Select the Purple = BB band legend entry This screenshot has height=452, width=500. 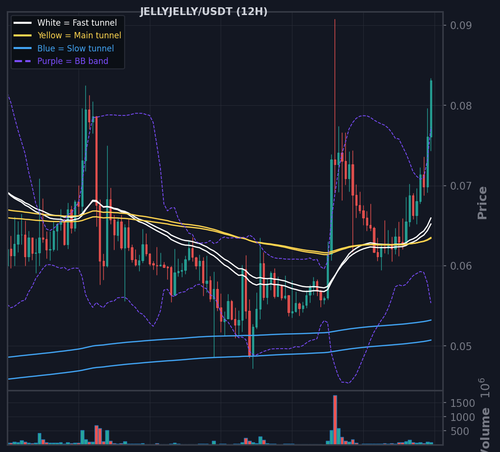[73, 61]
